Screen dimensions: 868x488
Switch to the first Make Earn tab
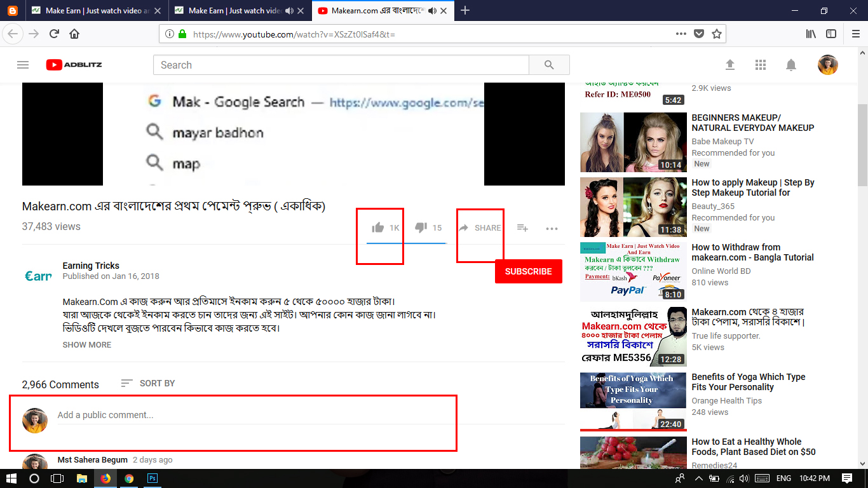tap(97, 11)
